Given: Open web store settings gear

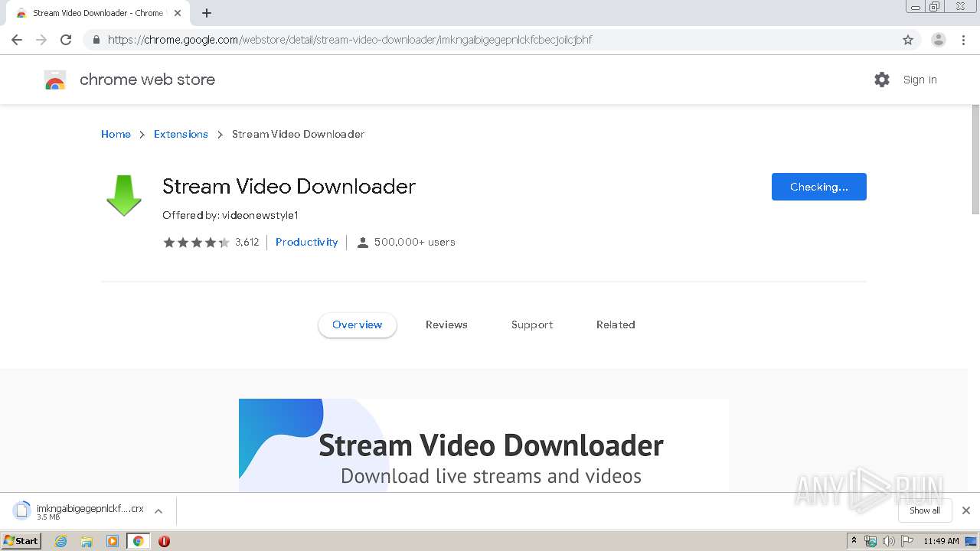Looking at the screenshot, I should point(882,80).
